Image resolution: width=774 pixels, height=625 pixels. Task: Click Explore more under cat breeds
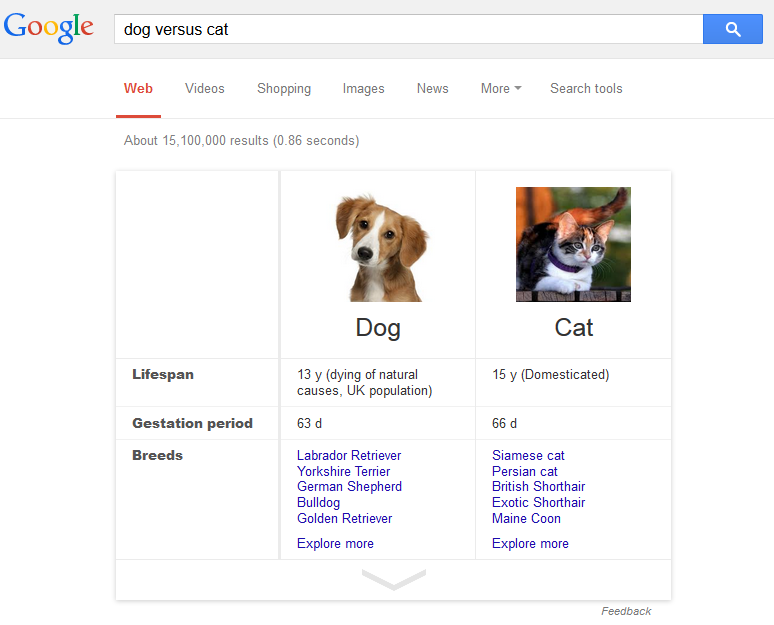point(530,544)
